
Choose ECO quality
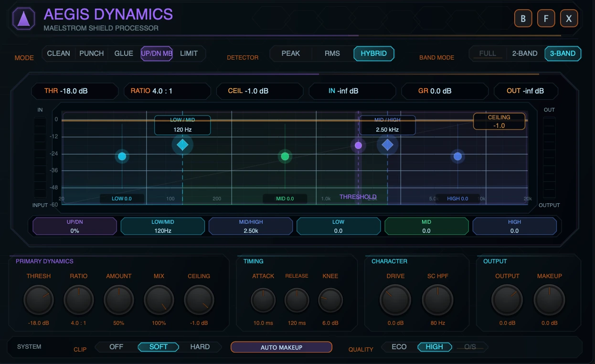(399, 347)
